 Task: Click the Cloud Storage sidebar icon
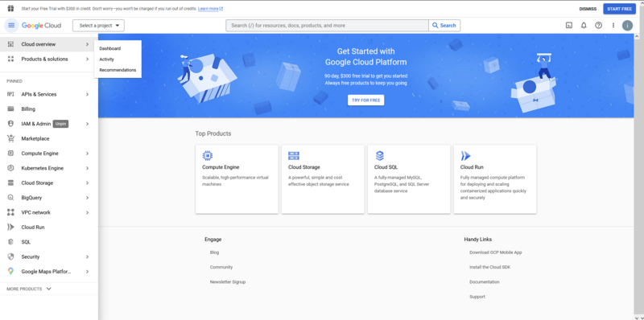[x=10, y=183]
